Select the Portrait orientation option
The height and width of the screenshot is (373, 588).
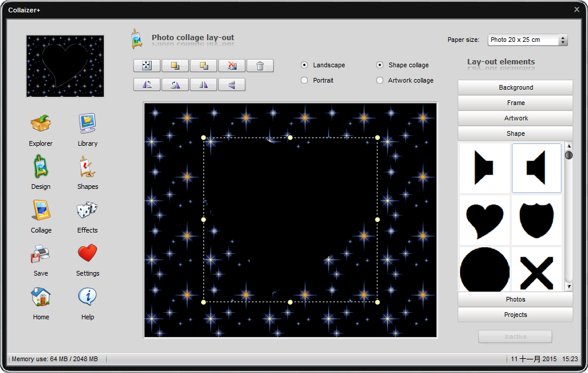point(304,80)
